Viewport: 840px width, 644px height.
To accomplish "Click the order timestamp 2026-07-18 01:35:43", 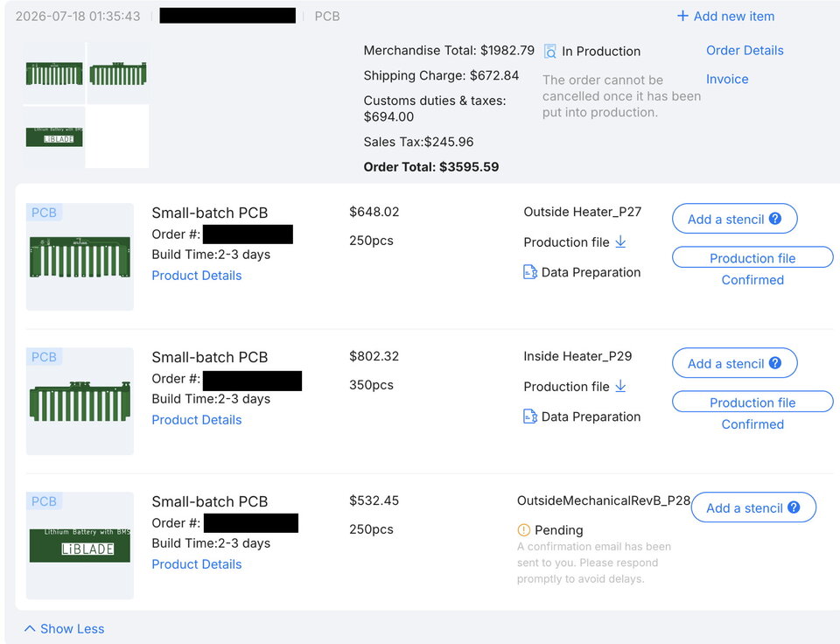I will point(78,16).
